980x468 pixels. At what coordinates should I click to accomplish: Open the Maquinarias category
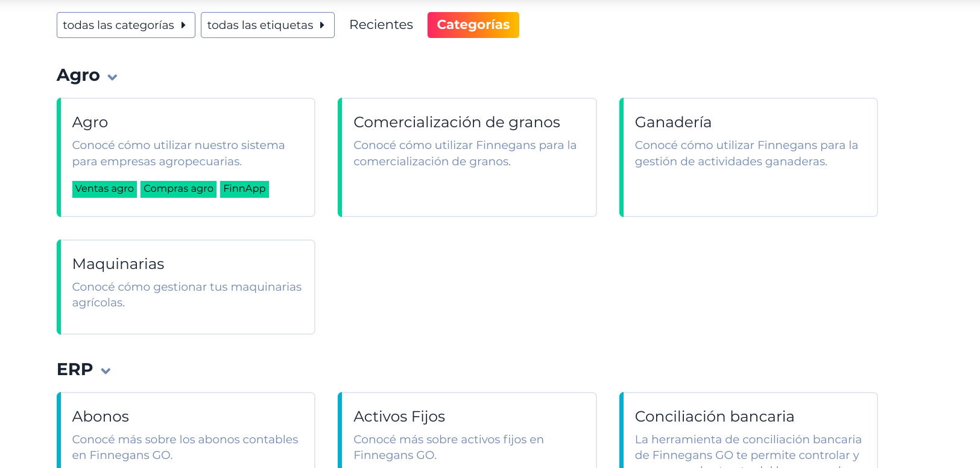coord(118,264)
